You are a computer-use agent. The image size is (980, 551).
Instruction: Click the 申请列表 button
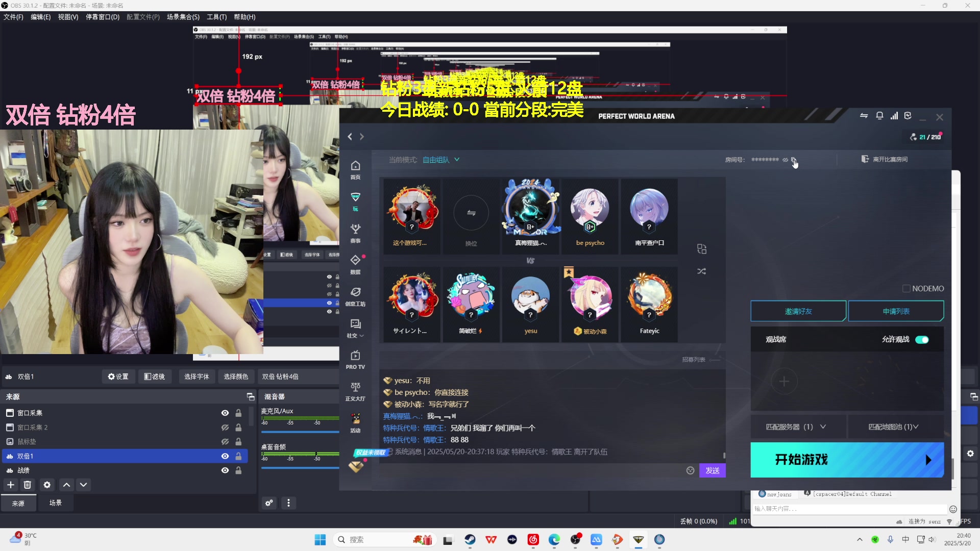pos(896,311)
